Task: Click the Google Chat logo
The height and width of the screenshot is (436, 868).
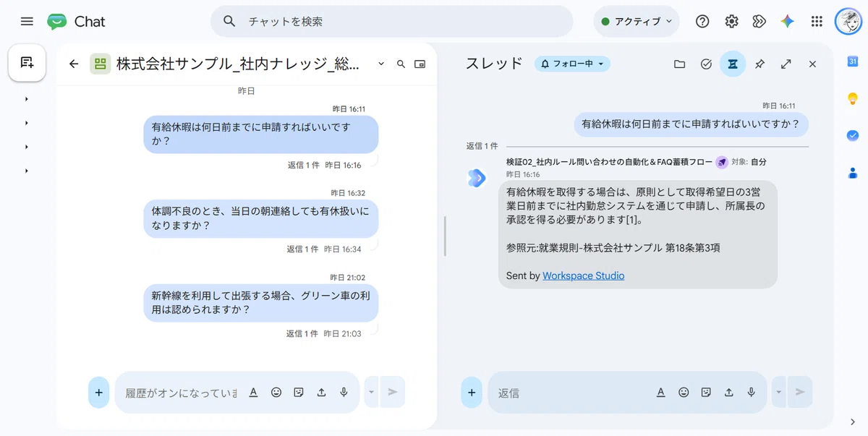Action: pyautogui.click(x=77, y=22)
